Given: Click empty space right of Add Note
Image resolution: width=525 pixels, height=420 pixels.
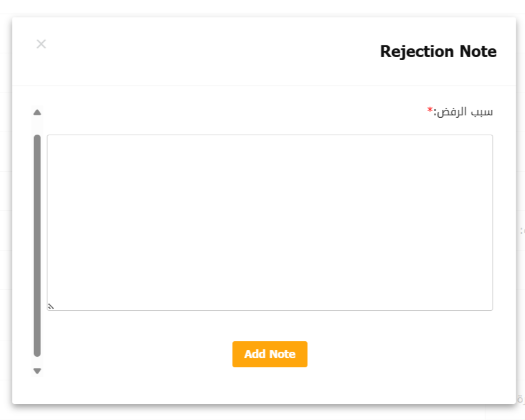Looking at the screenshot, I should click(x=403, y=354).
